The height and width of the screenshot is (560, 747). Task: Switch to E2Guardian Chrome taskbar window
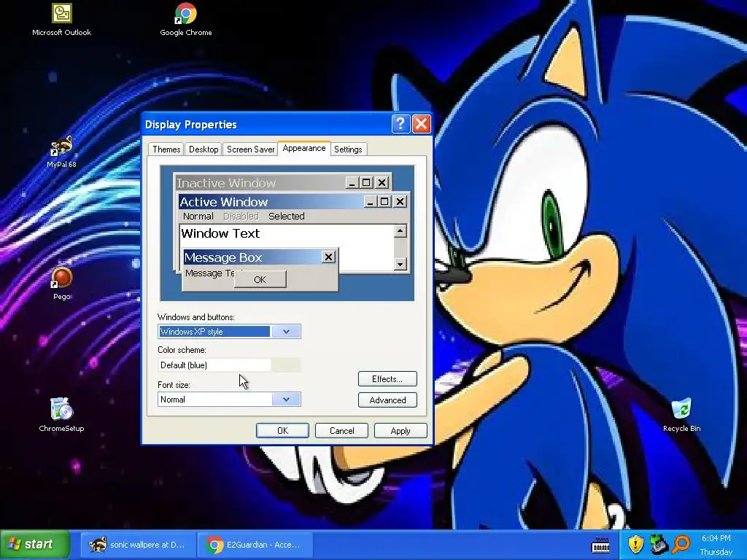[255, 544]
